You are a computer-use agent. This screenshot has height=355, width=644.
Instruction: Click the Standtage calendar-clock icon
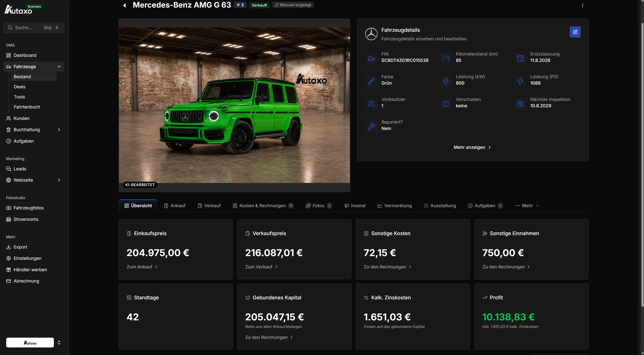tap(129, 297)
